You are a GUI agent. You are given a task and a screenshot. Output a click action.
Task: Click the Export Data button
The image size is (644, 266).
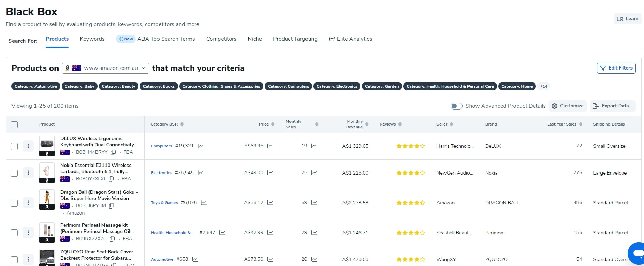pos(613,106)
